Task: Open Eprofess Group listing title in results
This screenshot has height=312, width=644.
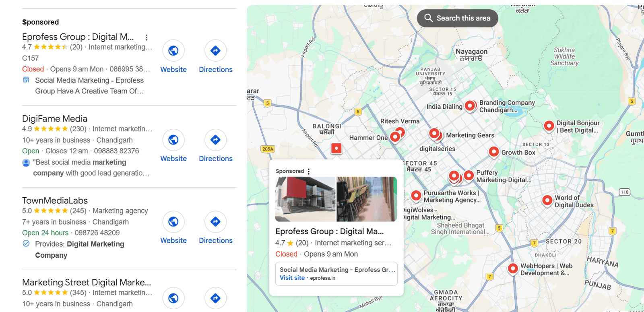Action: 78,37
